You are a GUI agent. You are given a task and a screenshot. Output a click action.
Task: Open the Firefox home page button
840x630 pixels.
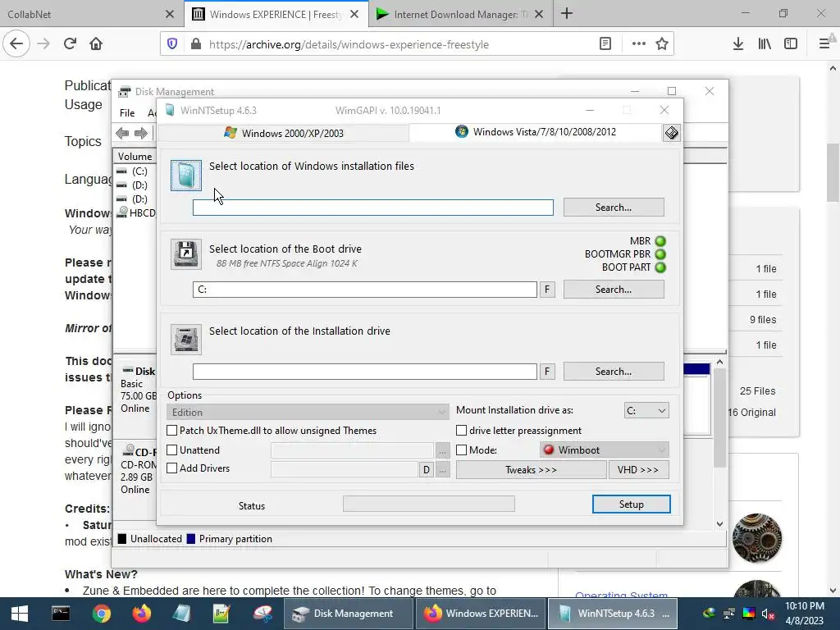click(x=96, y=44)
